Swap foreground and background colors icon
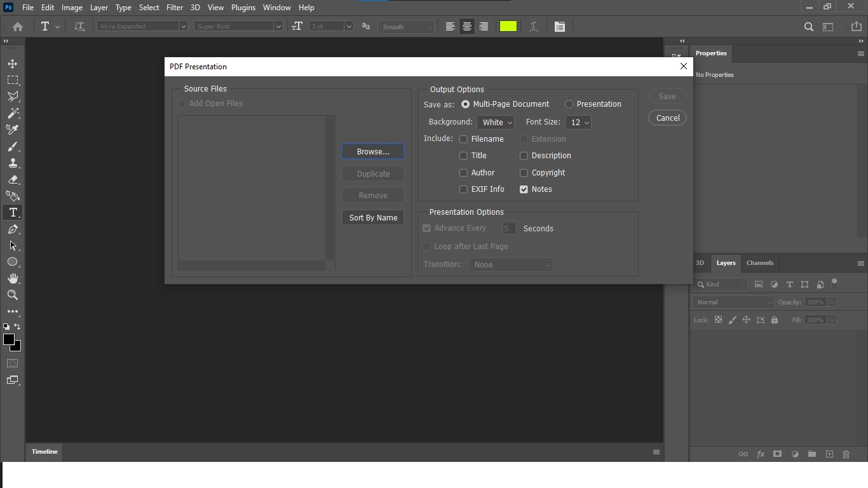The image size is (868, 488). coord(17,327)
